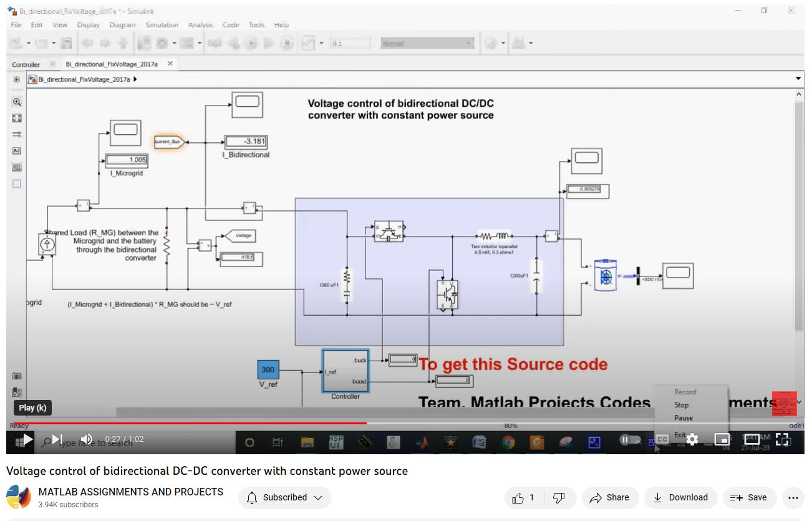812x521 pixels.
Task: Enable theater mode
Action: tap(752, 439)
